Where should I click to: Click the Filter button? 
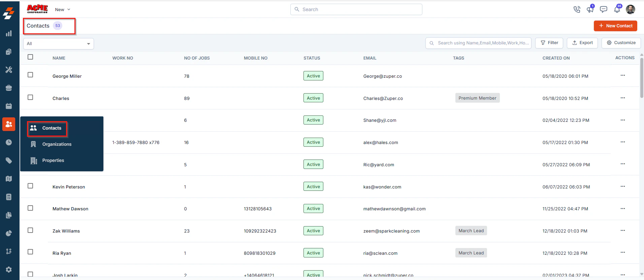pos(549,43)
